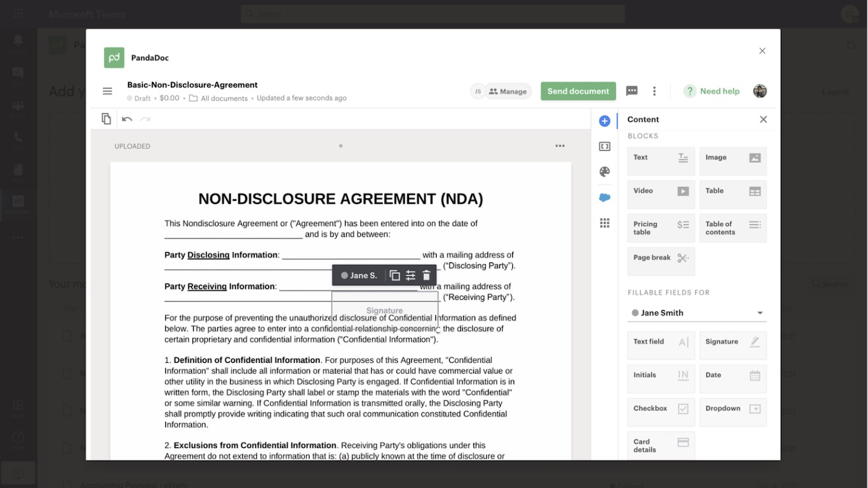Add a Pricing table block

tap(661, 228)
